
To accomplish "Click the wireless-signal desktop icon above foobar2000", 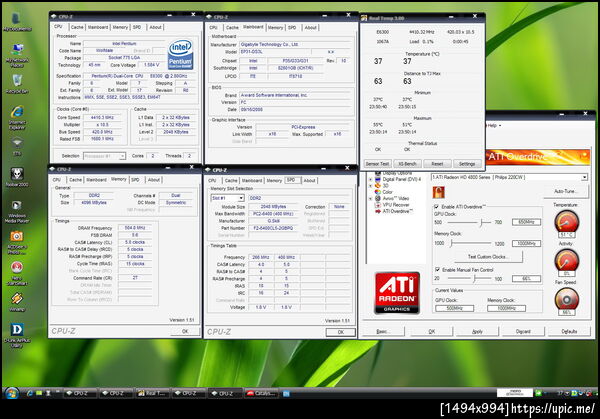I will pos(17,146).
